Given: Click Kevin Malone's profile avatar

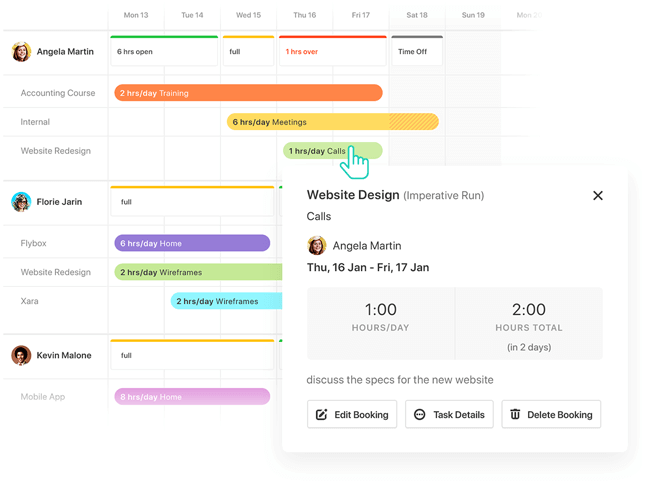Looking at the screenshot, I should 21,355.
